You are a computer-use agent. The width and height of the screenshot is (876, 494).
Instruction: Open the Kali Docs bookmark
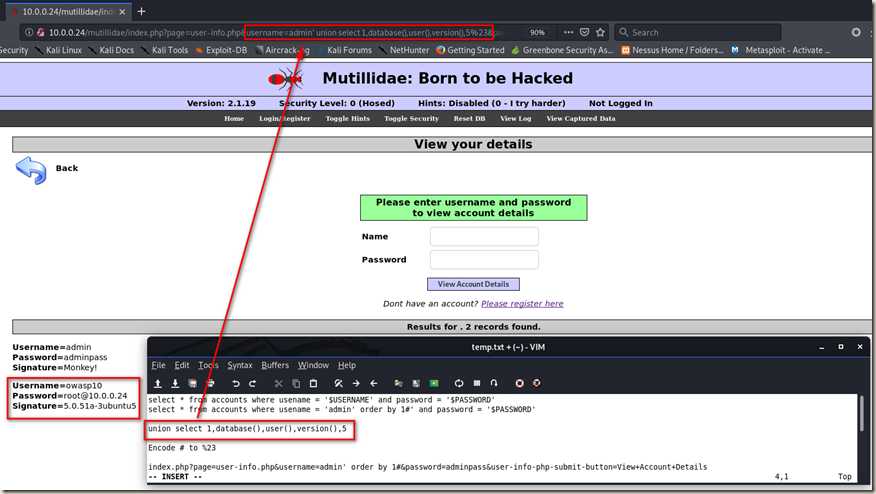tap(112, 50)
